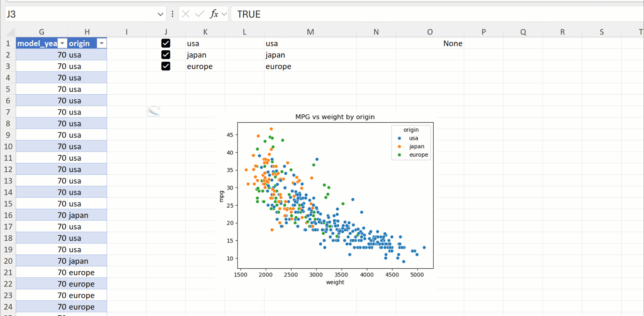Click the MPG vs weight chart title

point(335,117)
